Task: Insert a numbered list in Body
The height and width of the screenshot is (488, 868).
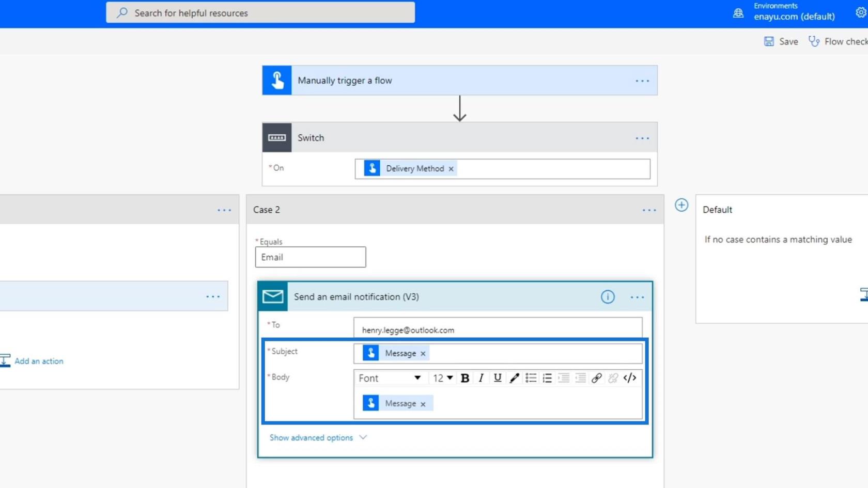Action: pos(547,379)
